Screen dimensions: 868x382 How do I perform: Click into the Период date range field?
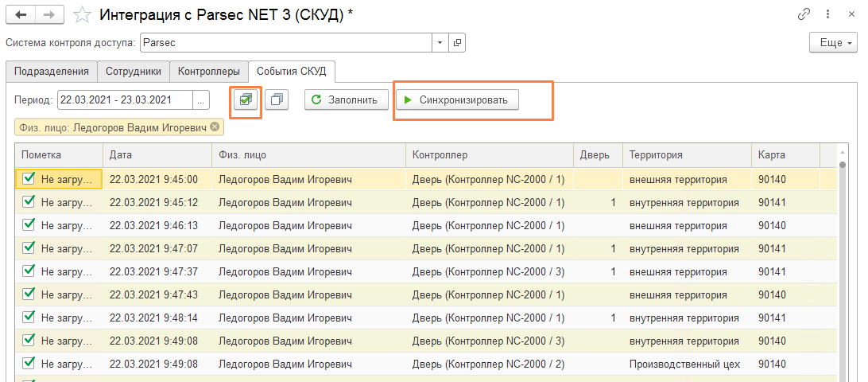coord(125,99)
